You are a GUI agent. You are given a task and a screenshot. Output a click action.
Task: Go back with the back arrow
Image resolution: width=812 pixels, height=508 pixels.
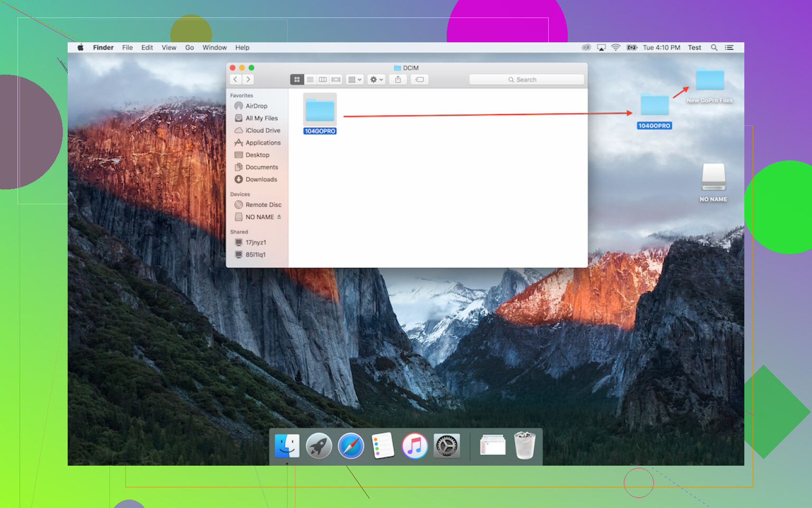pyautogui.click(x=236, y=79)
